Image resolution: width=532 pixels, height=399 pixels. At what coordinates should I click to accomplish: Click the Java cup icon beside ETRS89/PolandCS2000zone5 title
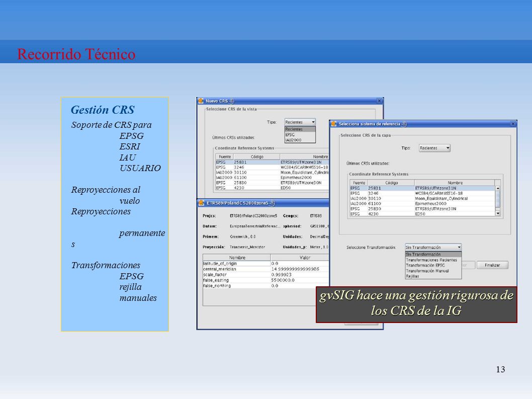tap(272, 203)
